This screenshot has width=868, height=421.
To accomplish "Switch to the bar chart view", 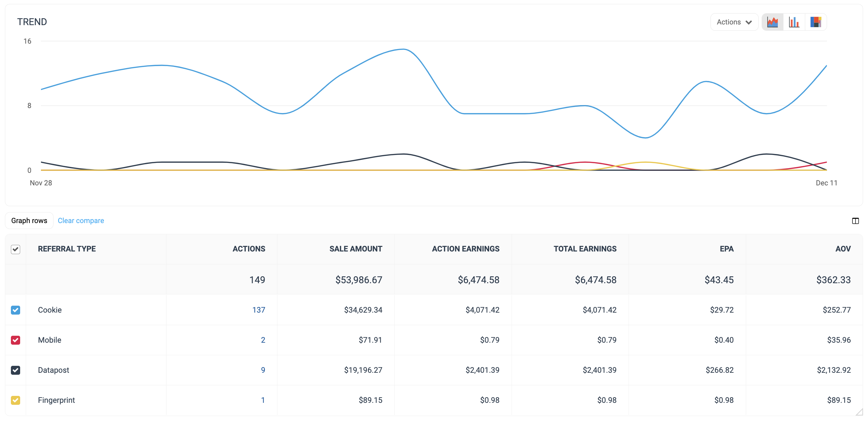I will [794, 22].
